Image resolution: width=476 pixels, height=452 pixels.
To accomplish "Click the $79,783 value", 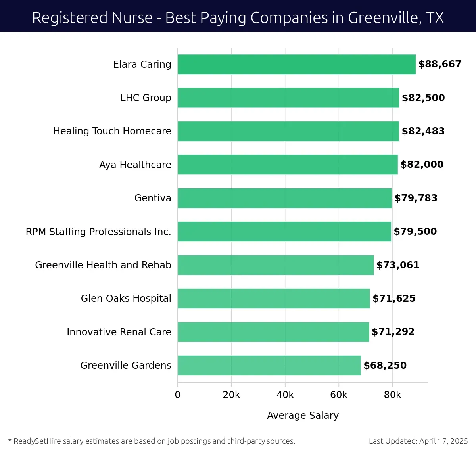I will tap(416, 198).
